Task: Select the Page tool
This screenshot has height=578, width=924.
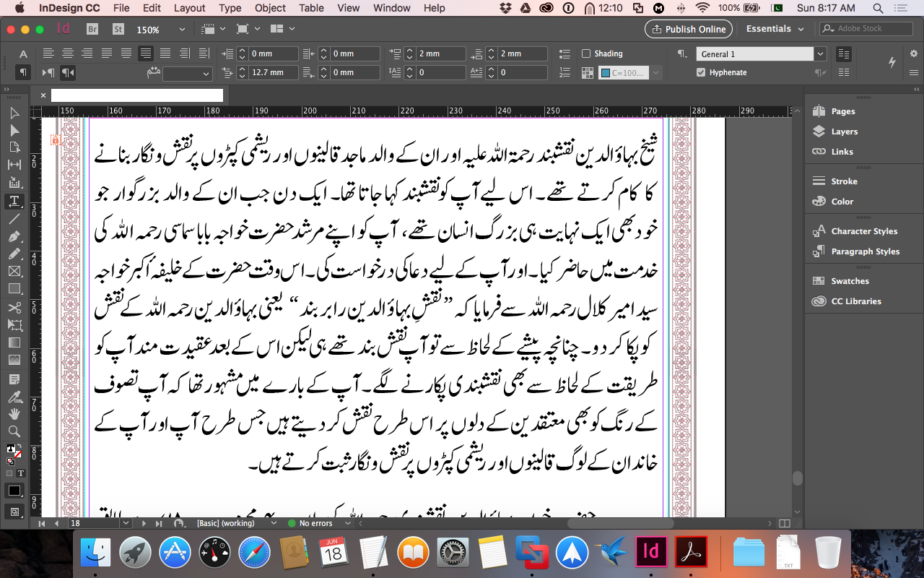Action: 14,147
